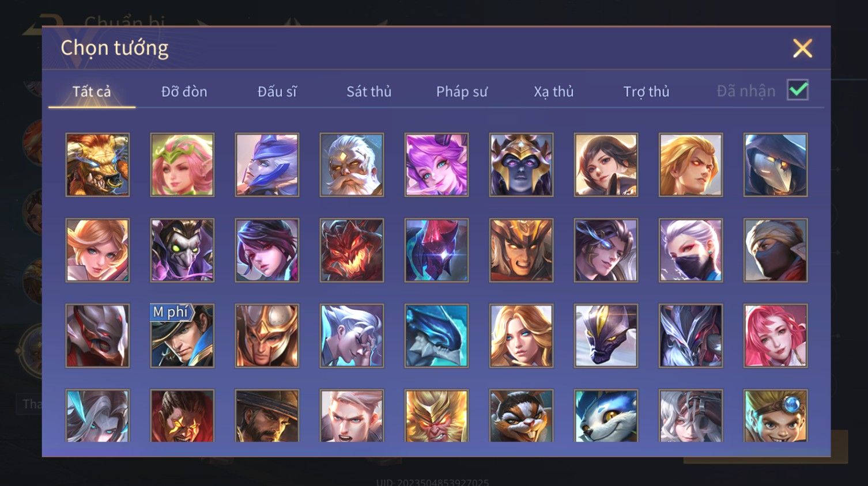Select the red demon-faced hero portrait
Screen dimensions: 868x486
(352, 250)
